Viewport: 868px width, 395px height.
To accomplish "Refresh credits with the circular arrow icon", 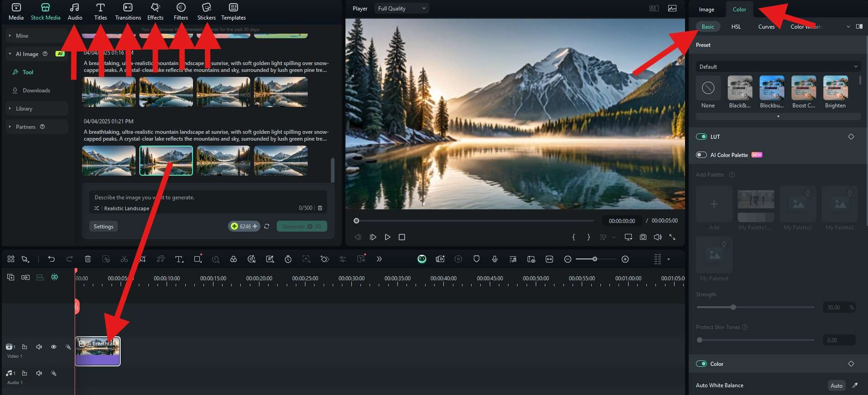I will [267, 226].
